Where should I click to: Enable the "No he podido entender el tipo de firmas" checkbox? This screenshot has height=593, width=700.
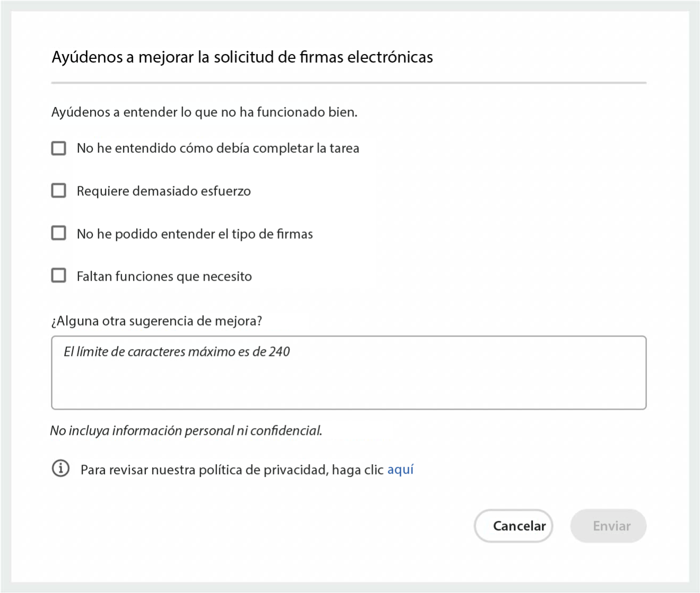pyautogui.click(x=59, y=233)
